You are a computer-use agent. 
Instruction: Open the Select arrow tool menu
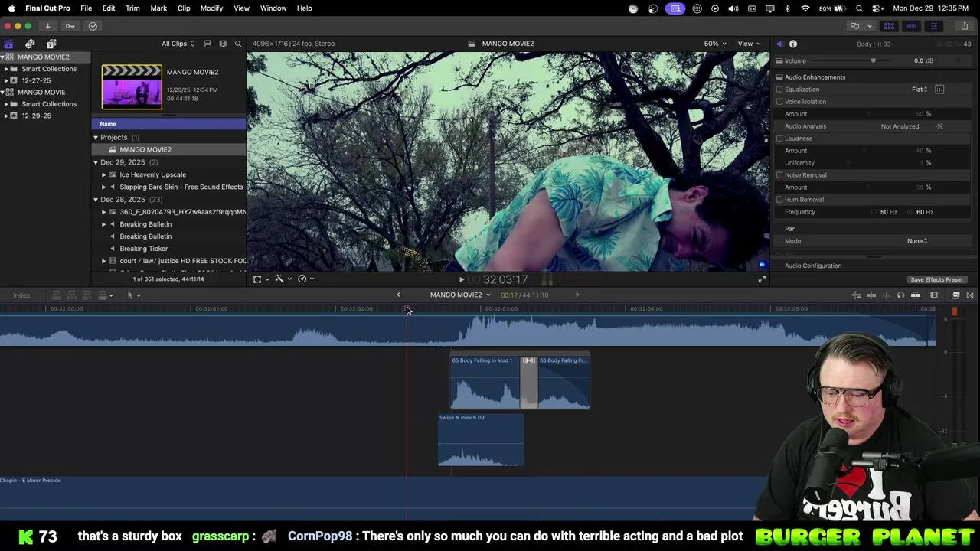133,295
